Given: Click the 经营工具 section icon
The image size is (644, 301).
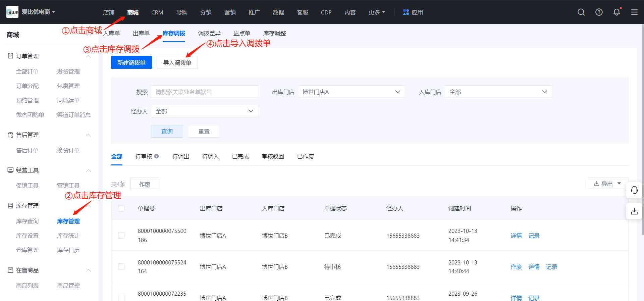Looking at the screenshot, I should click(10, 170).
